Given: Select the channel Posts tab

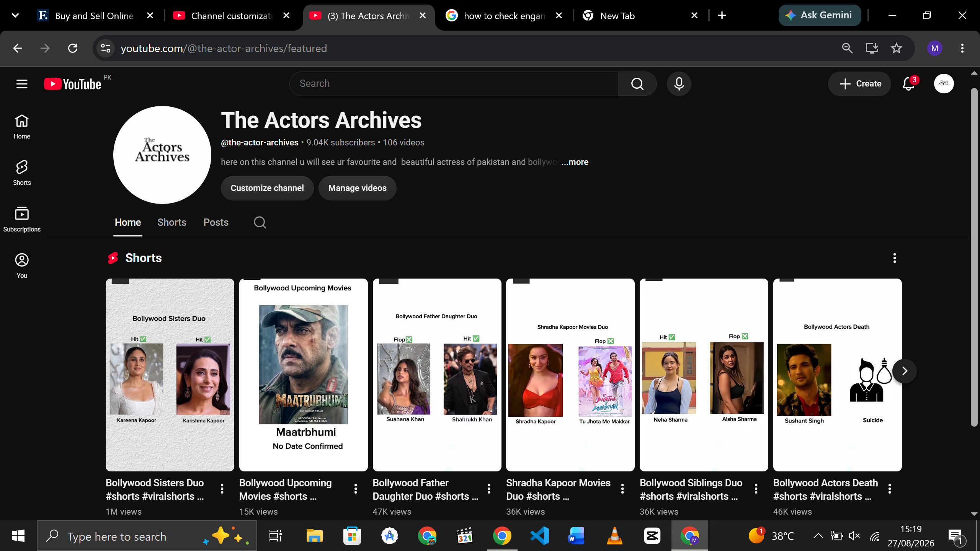Looking at the screenshot, I should (216, 222).
